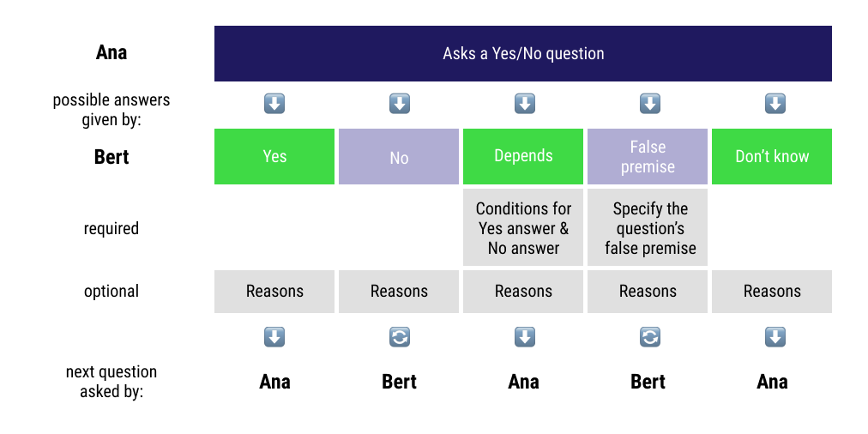Image resolution: width=868 pixels, height=434 pixels.
Task: Select the green Yes answer box
Action: click(274, 156)
